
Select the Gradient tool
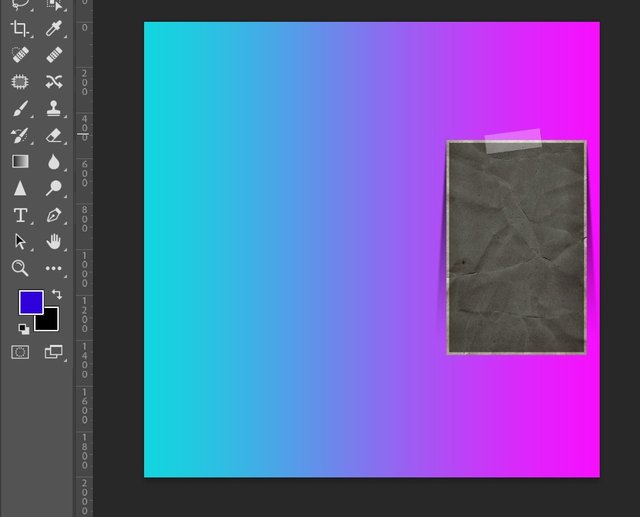[20, 162]
